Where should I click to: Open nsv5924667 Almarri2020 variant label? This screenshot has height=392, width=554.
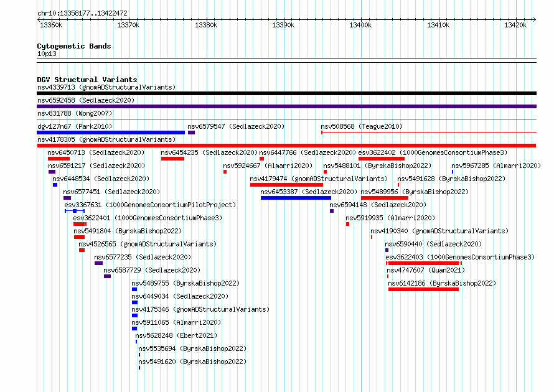click(x=268, y=166)
